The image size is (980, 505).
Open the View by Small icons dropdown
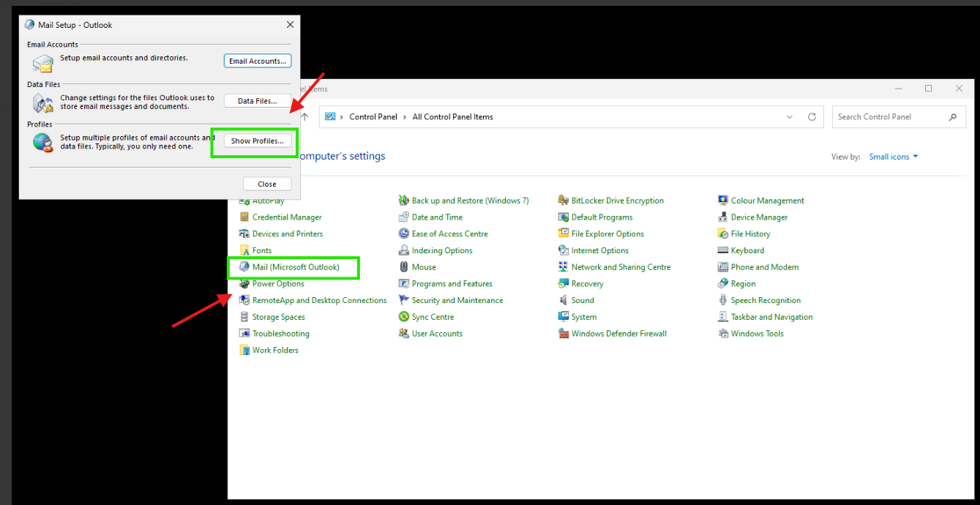pos(894,157)
